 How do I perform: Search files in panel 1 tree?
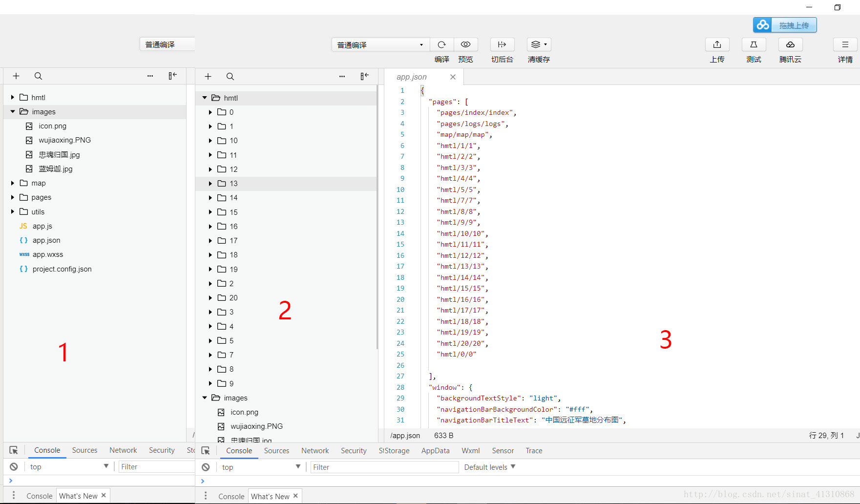[38, 76]
